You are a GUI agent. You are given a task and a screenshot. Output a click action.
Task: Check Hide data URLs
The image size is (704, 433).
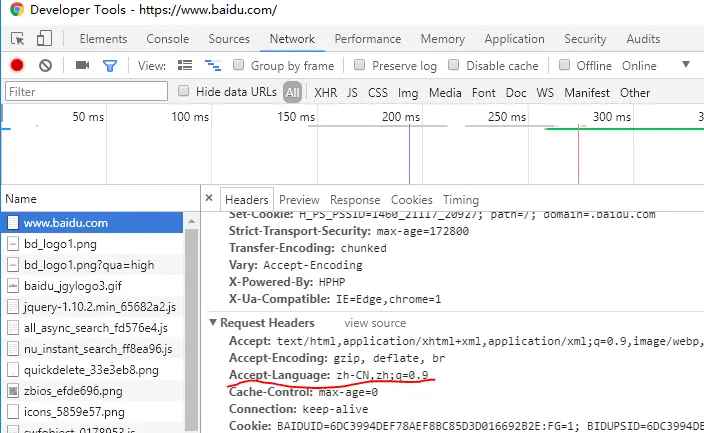(183, 91)
